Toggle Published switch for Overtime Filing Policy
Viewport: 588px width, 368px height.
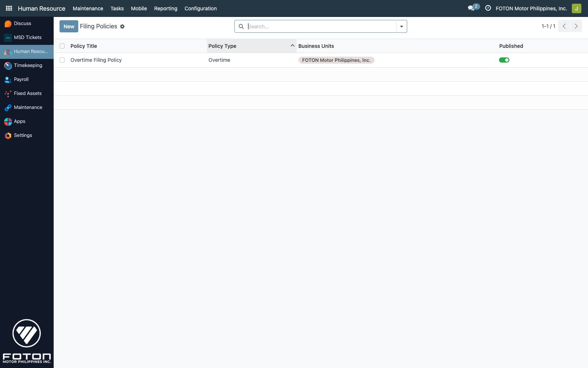tap(504, 60)
